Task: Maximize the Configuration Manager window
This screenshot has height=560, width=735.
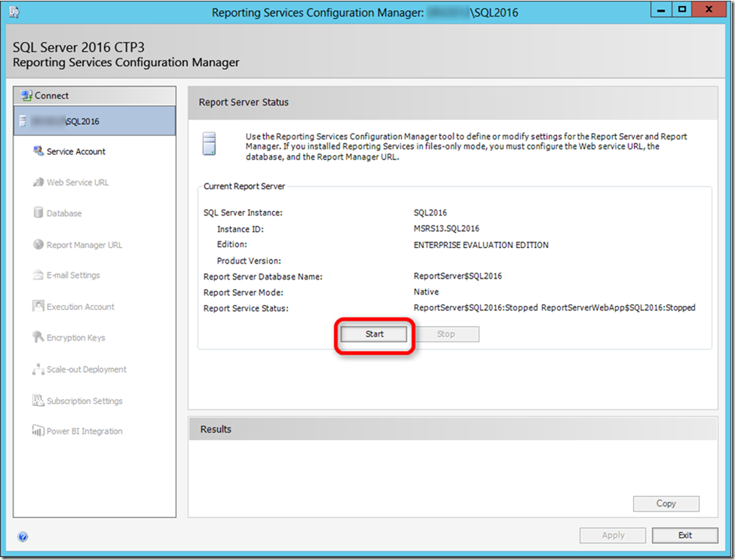Action: click(x=681, y=9)
